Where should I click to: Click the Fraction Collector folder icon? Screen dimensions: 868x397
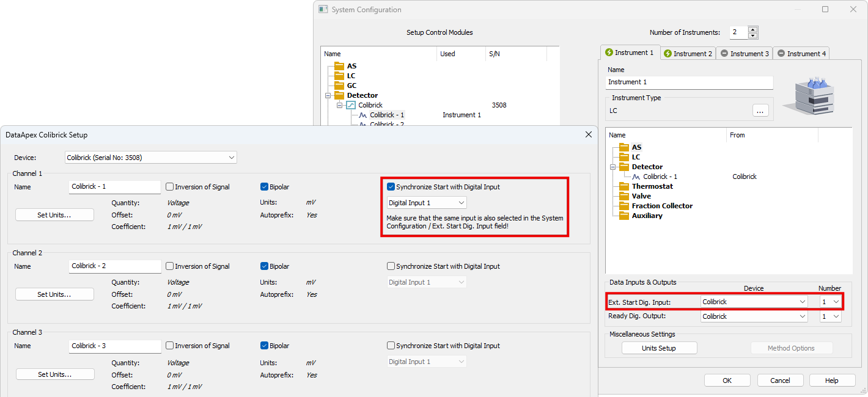pyautogui.click(x=623, y=206)
